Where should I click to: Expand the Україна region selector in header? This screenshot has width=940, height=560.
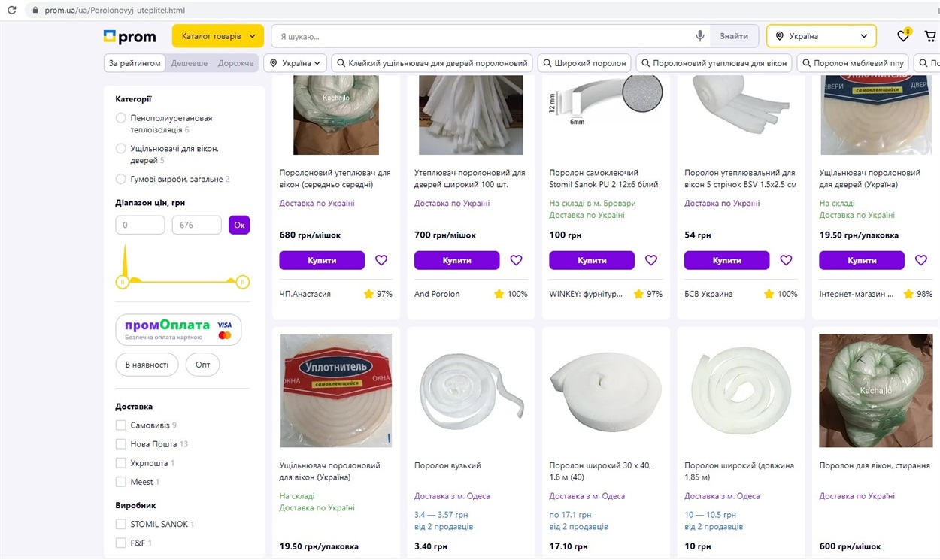click(x=821, y=36)
